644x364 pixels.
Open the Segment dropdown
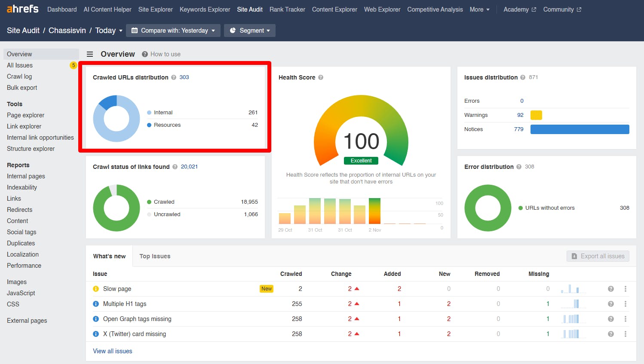[250, 31]
